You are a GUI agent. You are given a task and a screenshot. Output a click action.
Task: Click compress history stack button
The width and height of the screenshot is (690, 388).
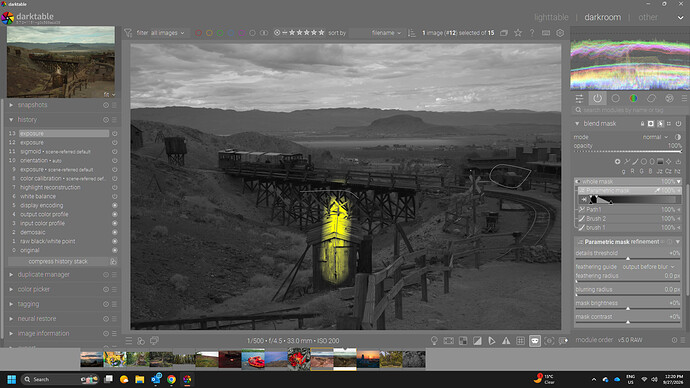(x=58, y=261)
